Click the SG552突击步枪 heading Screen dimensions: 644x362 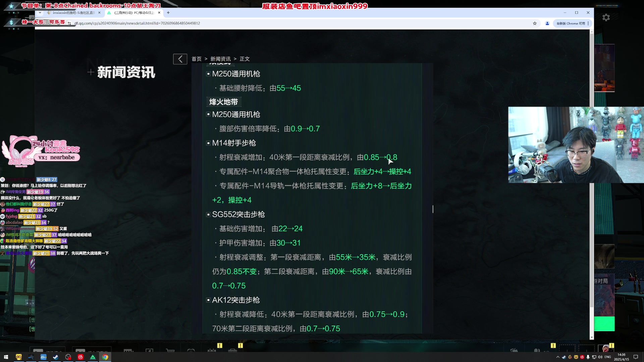point(238,215)
